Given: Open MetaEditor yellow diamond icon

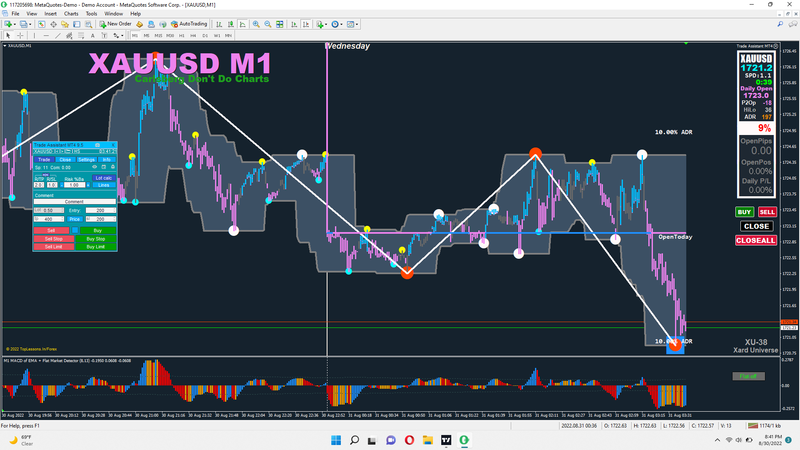Looking at the screenshot, I should click(x=139, y=24).
